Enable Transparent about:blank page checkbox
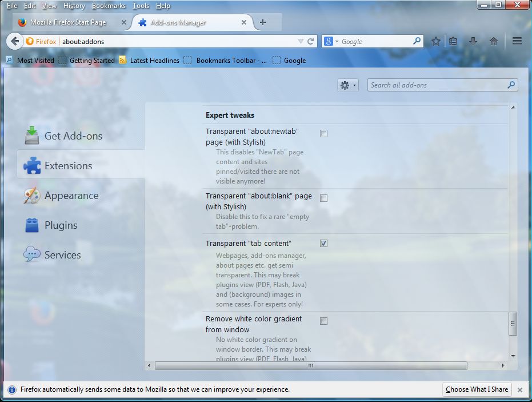Screen dimensions: 532x402 (323, 198)
